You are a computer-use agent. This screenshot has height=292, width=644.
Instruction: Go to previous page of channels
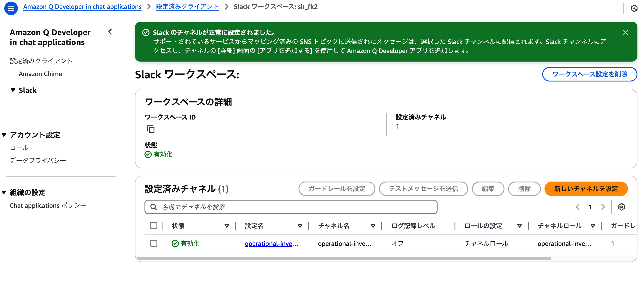[578, 207]
